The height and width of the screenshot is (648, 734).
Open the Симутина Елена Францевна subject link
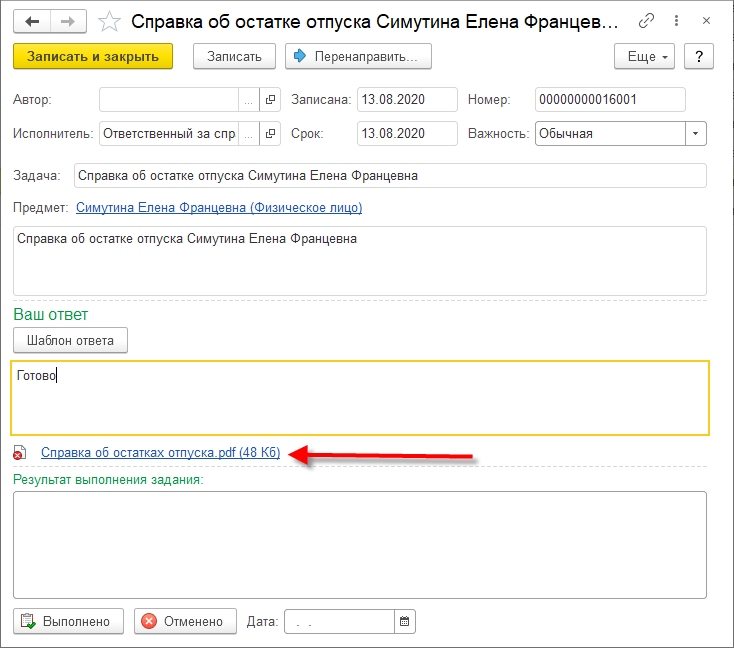click(x=219, y=208)
